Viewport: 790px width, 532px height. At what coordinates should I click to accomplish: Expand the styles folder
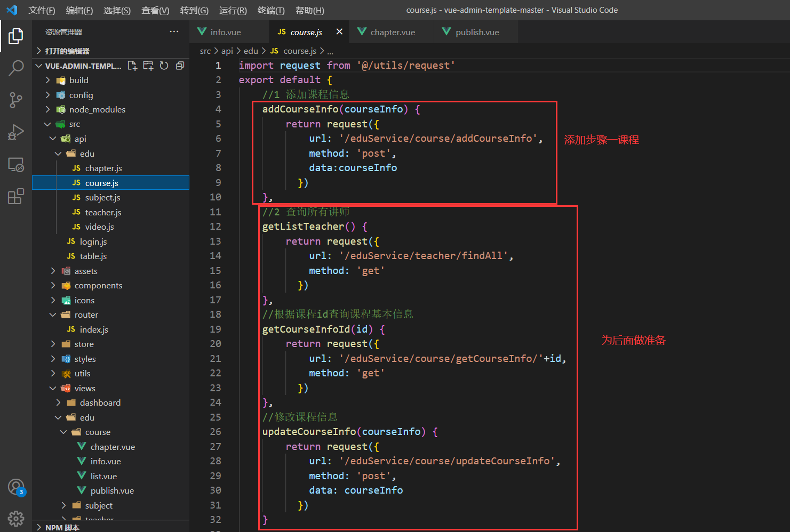pos(110,359)
